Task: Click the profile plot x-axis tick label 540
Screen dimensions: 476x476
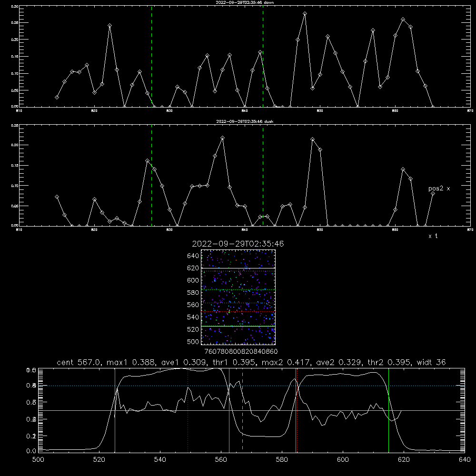Action: [160, 459]
